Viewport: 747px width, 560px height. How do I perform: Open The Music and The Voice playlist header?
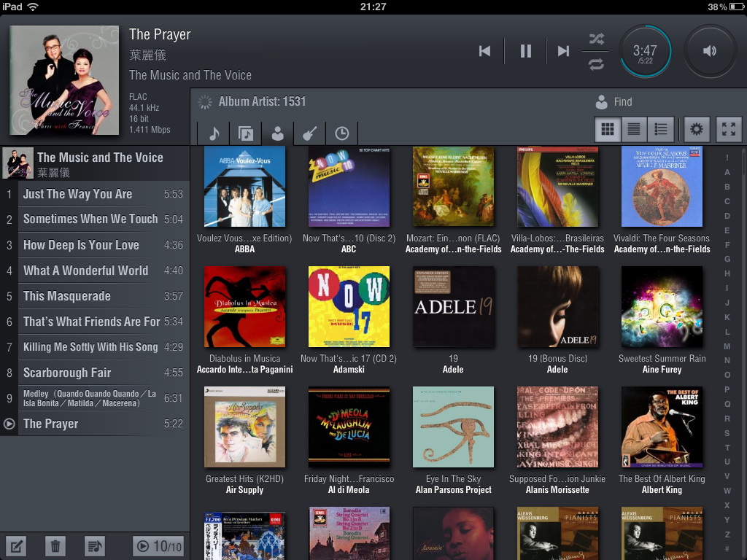[x=95, y=163]
